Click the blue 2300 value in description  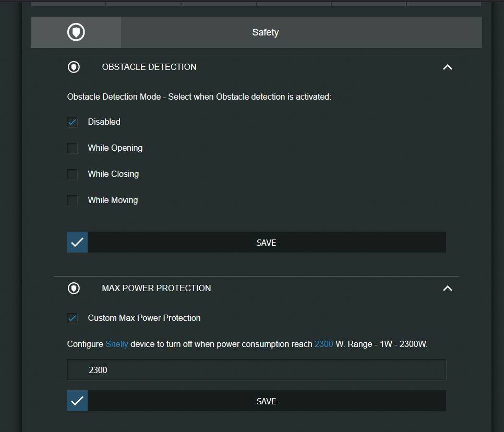point(323,344)
